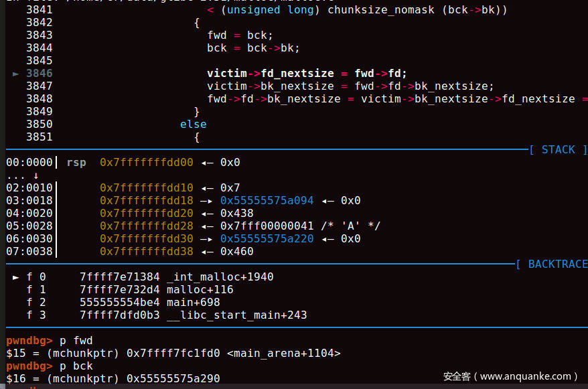This screenshot has width=588, height=389.
Task: Click the rsp register label
Action: point(76,163)
